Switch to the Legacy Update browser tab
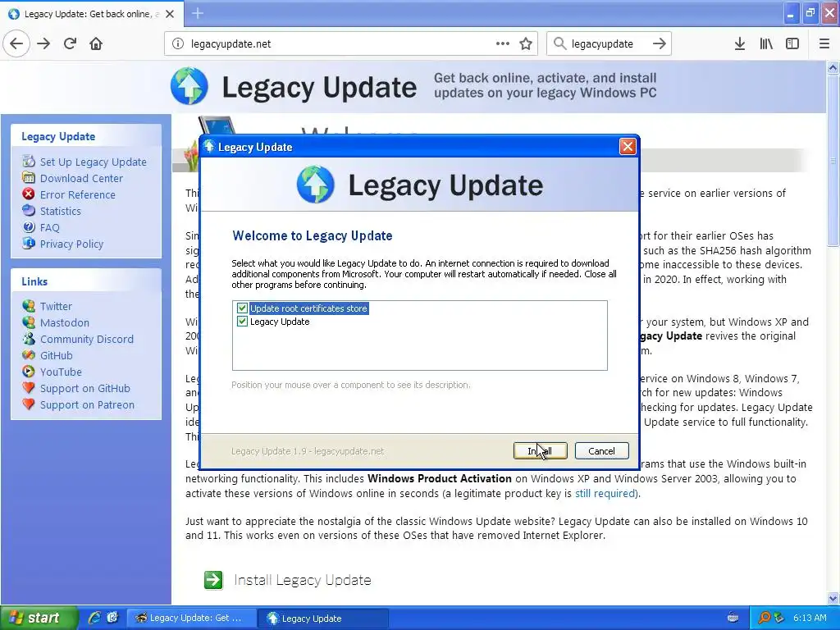Screen dimensions: 840x630 click(92, 14)
